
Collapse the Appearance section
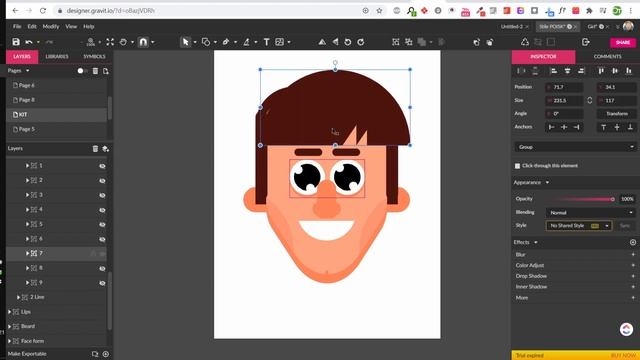point(547,182)
